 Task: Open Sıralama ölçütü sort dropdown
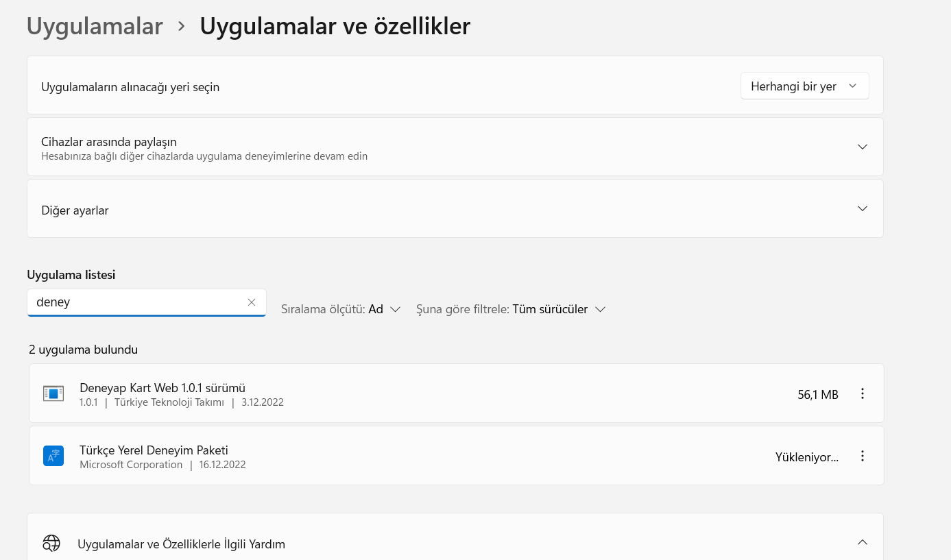click(341, 309)
